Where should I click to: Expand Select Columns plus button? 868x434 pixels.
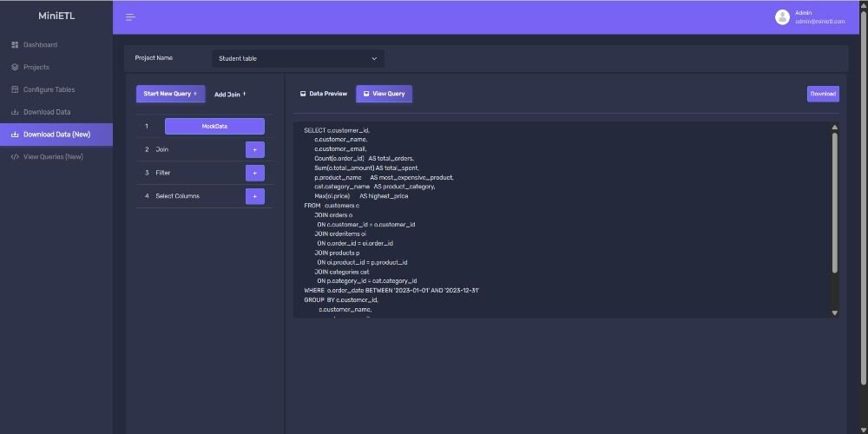(254, 196)
